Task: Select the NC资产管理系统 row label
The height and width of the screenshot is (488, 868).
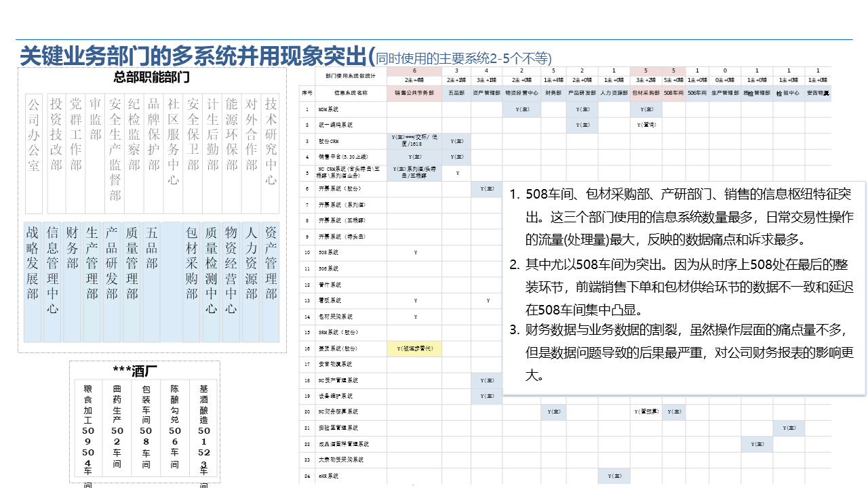Action: [x=338, y=380]
